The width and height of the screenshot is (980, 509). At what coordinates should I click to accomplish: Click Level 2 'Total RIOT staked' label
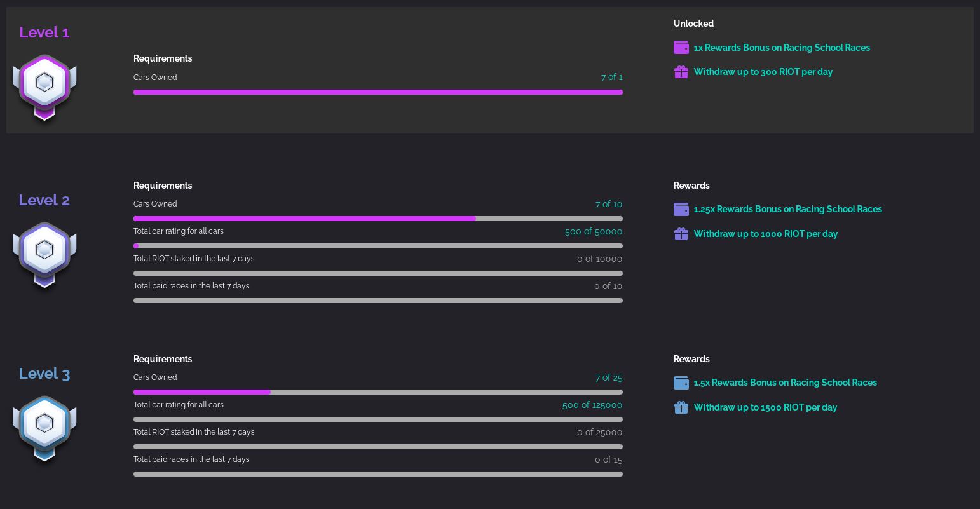[194, 259]
